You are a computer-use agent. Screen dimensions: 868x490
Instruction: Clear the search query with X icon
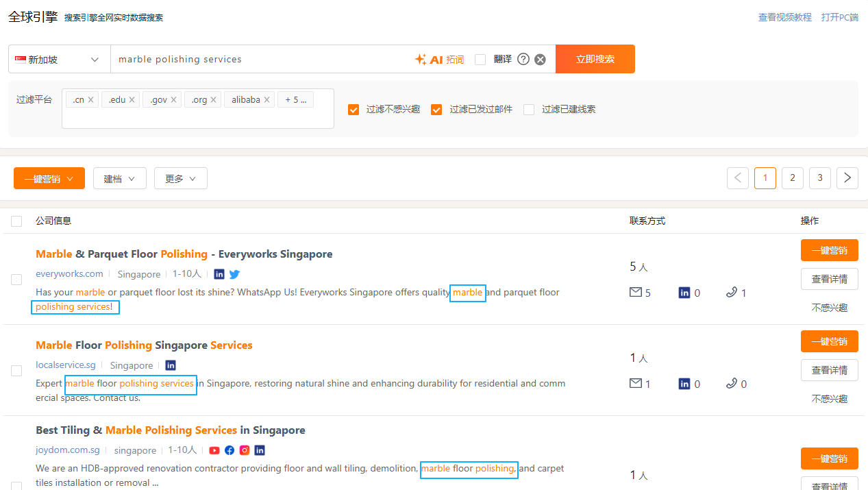coord(540,60)
